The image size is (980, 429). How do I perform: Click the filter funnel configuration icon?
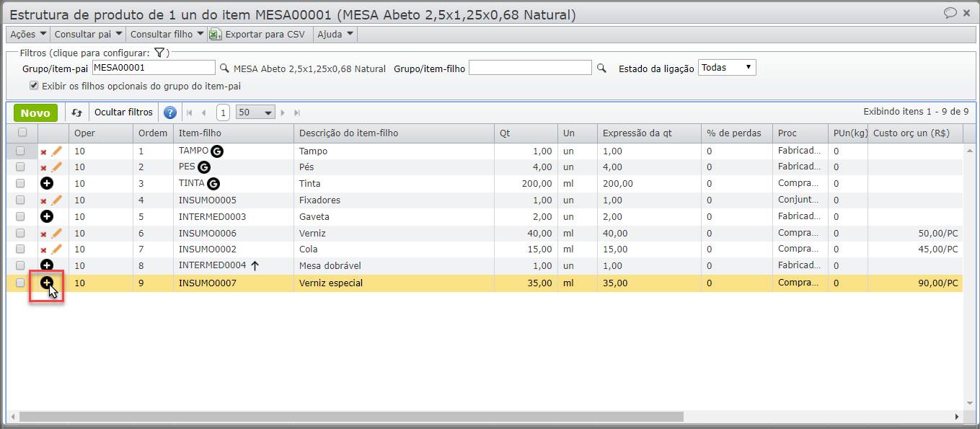pyautogui.click(x=160, y=53)
